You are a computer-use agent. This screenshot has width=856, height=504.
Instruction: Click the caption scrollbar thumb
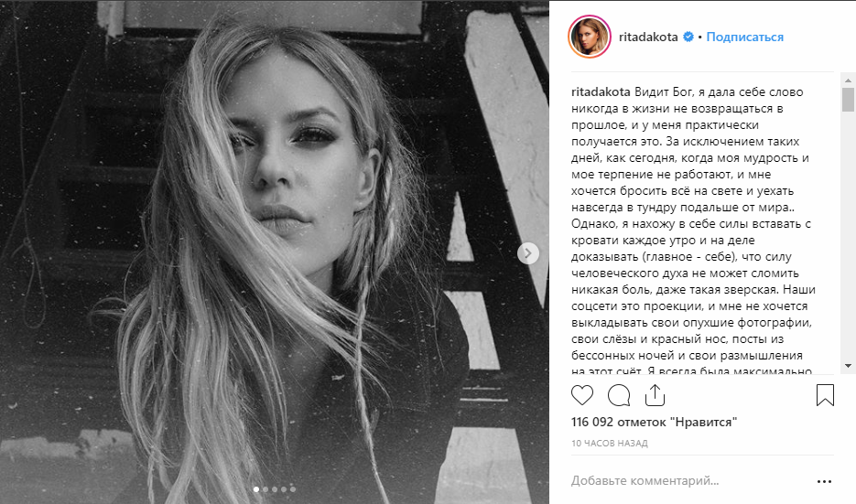847,100
